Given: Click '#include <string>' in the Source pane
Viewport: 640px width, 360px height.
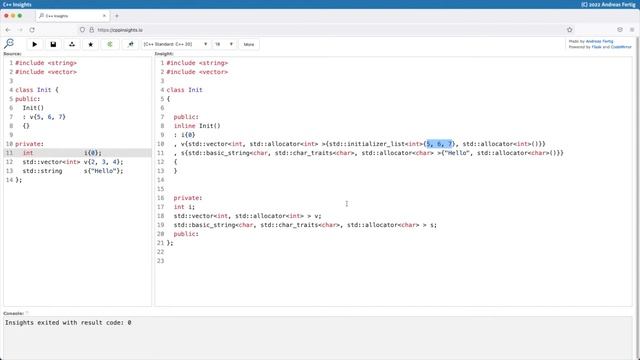Looking at the screenshot, I should pyautogui.click(x=46, y=63).
